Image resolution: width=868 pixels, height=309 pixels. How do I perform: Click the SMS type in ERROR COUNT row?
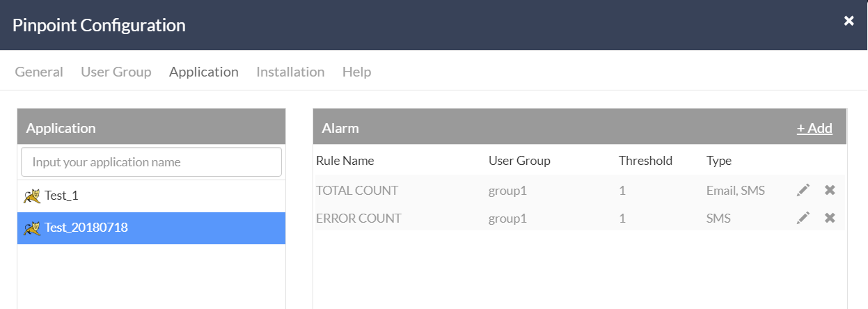tap(718, 218)
